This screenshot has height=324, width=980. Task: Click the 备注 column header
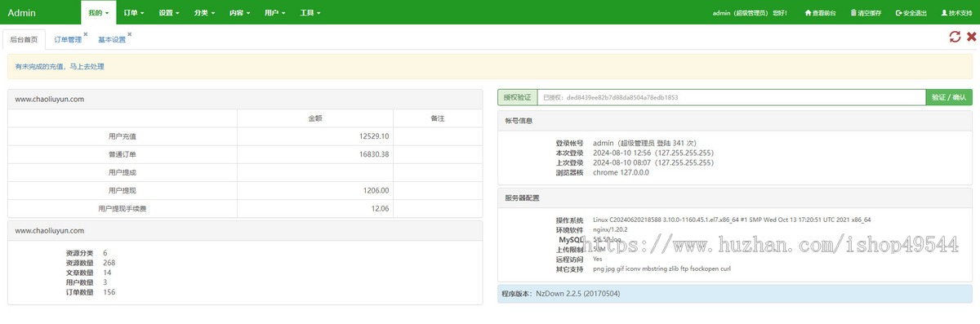[437, 118]
